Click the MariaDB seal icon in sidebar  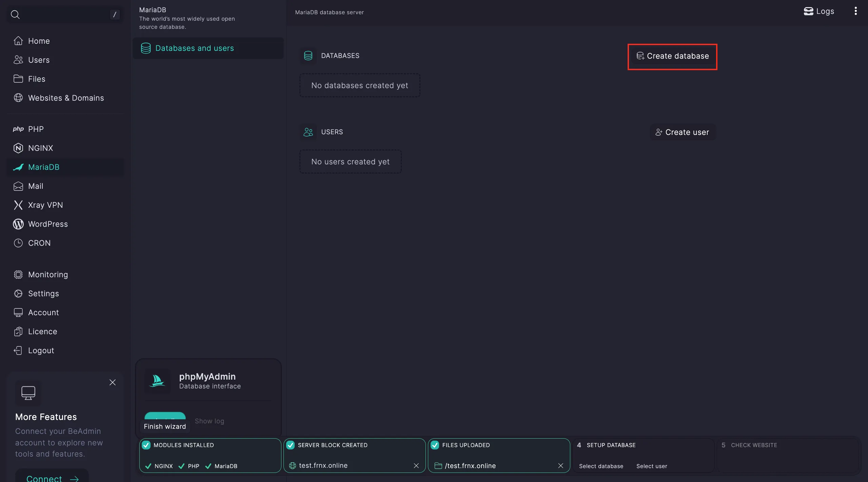pyautogui.click(x=18, y=167)
